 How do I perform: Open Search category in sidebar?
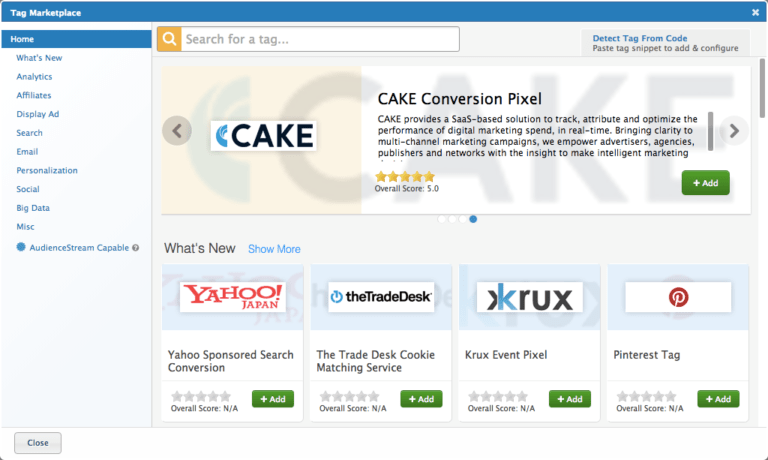29,133
